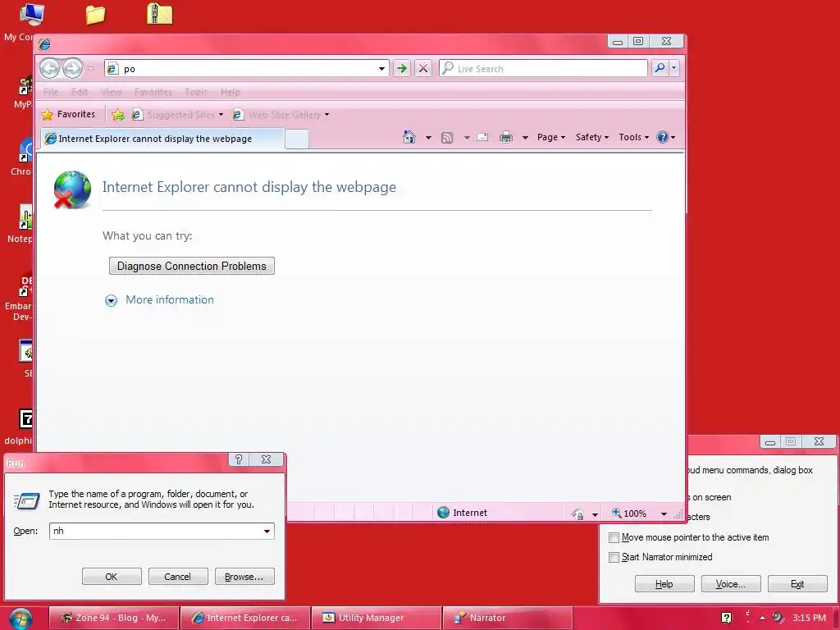The width and height of the screenshot is (840, 630).
Task: Open search provider dropdown arrow
Action: click(x=674, y=68)
